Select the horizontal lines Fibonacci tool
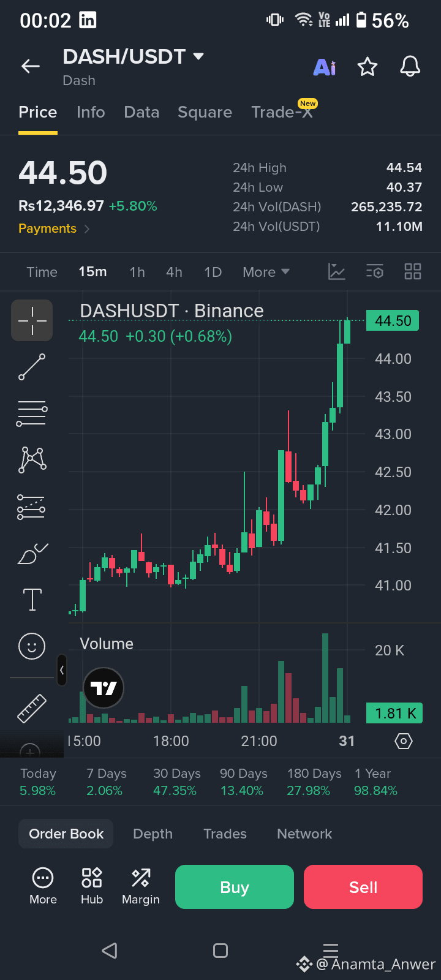 (x=32, y=413)
